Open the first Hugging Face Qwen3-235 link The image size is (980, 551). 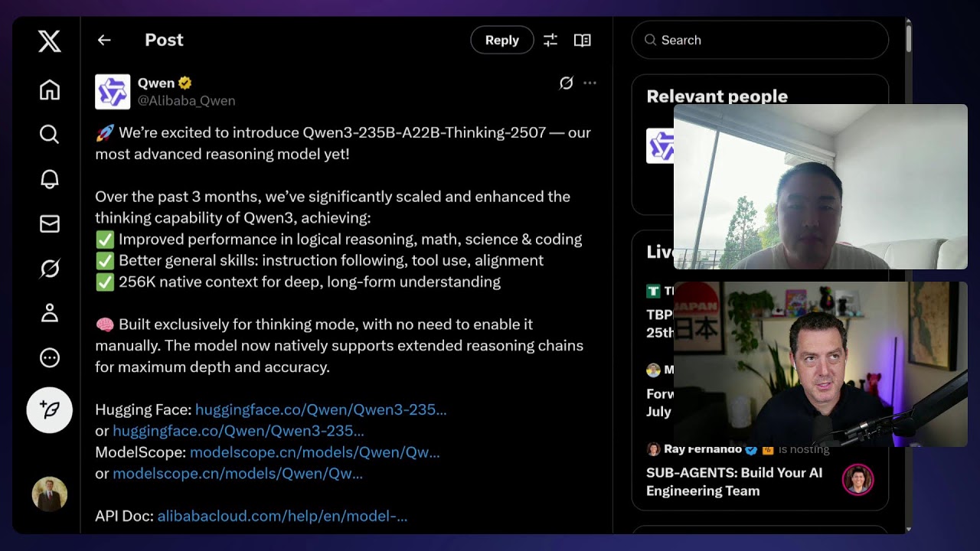pos(321,409)
